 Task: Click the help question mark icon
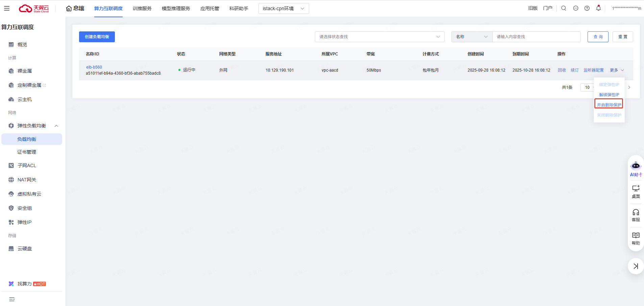coord(587,8)
